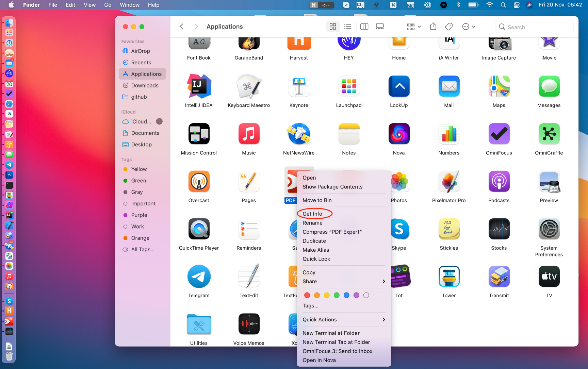Open the Action ellipsis dropdown in toolbar
588x369 pixels.
[x=469, y=27]
